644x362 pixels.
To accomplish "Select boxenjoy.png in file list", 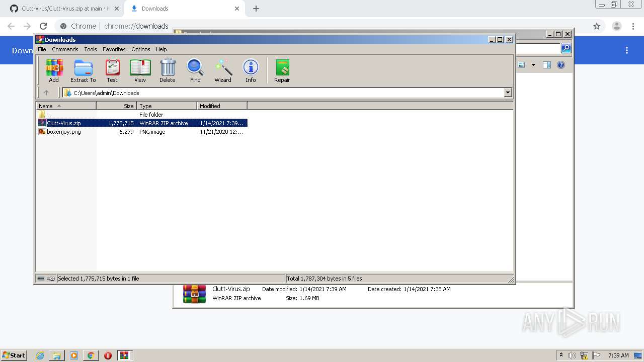I will point(142,132).
